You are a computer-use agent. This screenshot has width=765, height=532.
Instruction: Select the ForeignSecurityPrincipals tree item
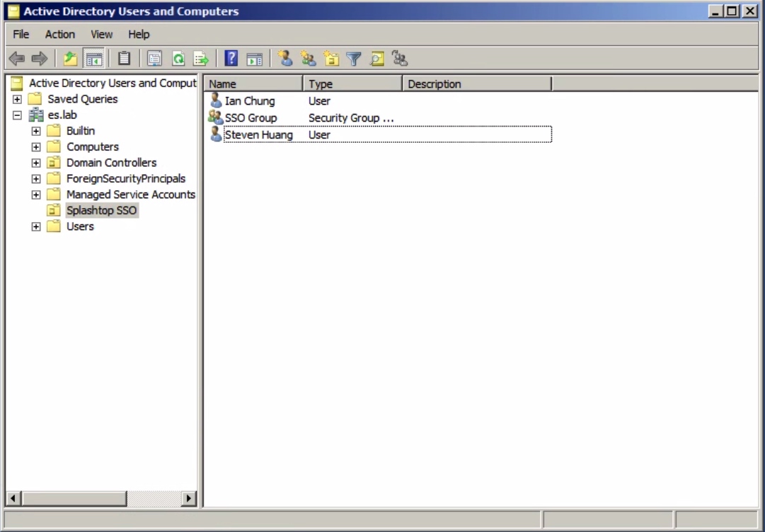pos(126,178)
